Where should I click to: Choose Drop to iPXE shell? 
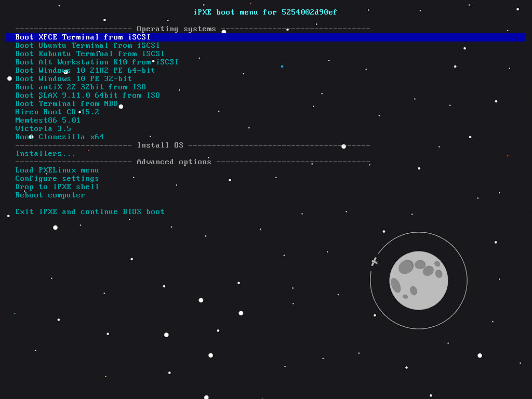click(x=57, y=187)
